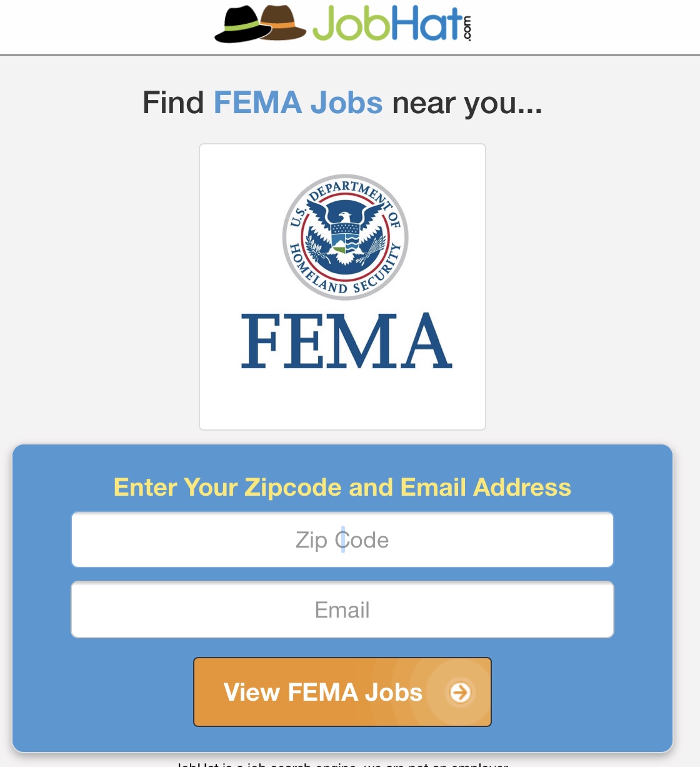
Task: Click the word "Find" in the headline
Action: pos(173,103)
